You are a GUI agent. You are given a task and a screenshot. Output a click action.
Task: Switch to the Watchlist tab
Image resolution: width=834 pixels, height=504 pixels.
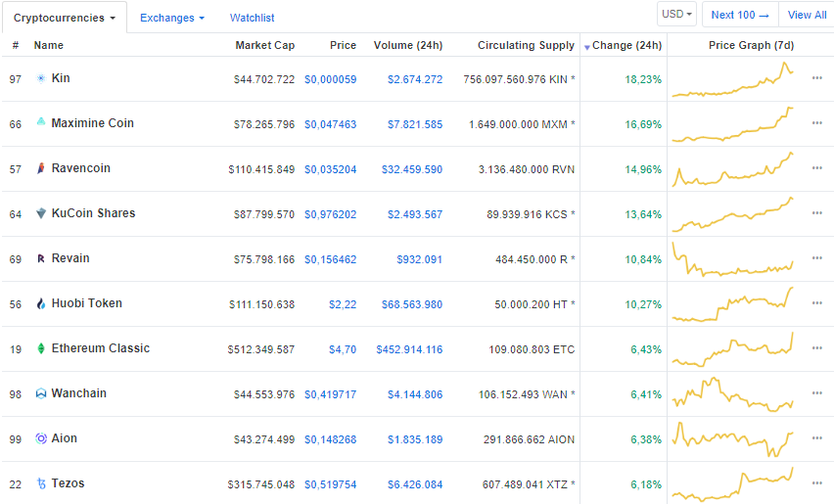coord(253,18)
